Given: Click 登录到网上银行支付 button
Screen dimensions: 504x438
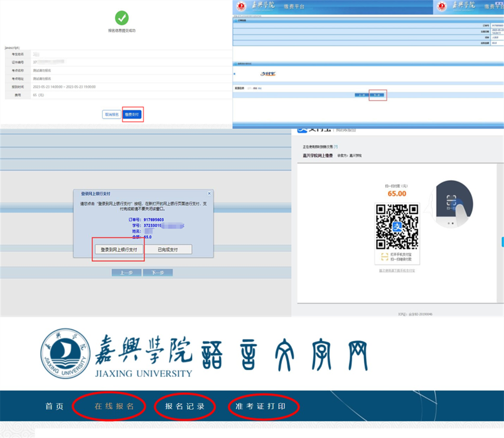Looking at the screenshot, I should pos(119,249).
